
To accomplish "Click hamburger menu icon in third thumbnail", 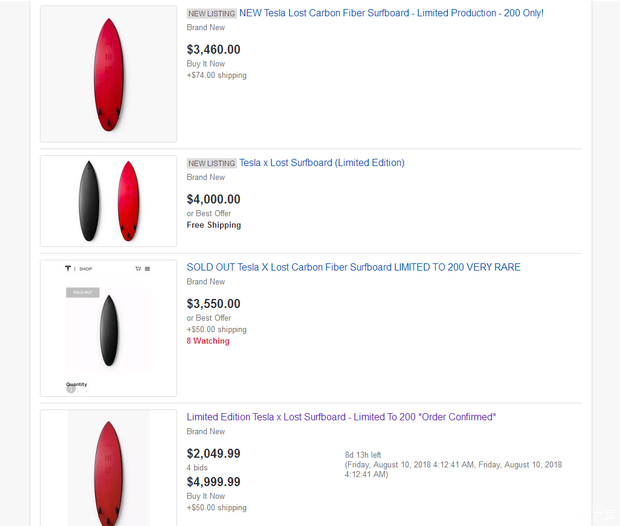I will point(147,268).
